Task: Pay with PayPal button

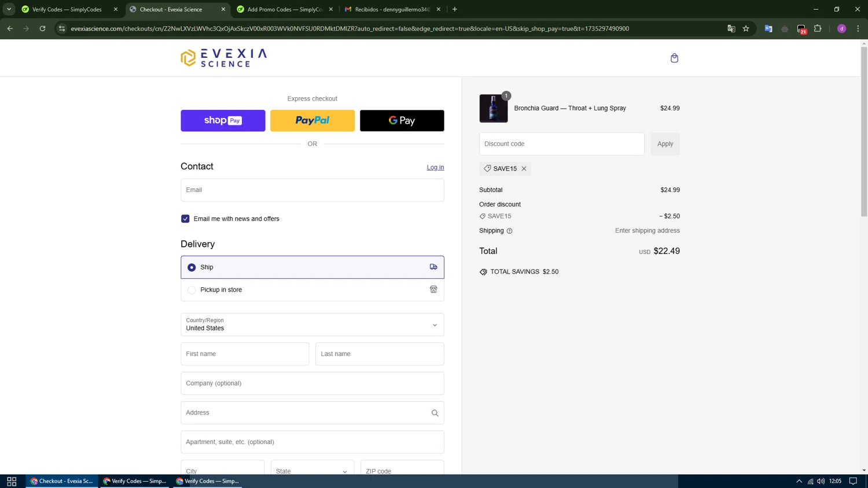Action: click(312, 121)
